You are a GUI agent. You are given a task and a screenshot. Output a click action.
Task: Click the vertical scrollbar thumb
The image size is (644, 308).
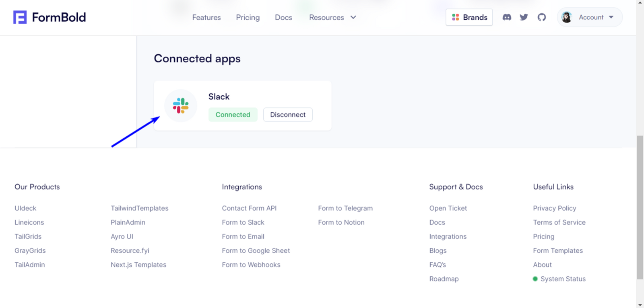(x=640, y=207)
